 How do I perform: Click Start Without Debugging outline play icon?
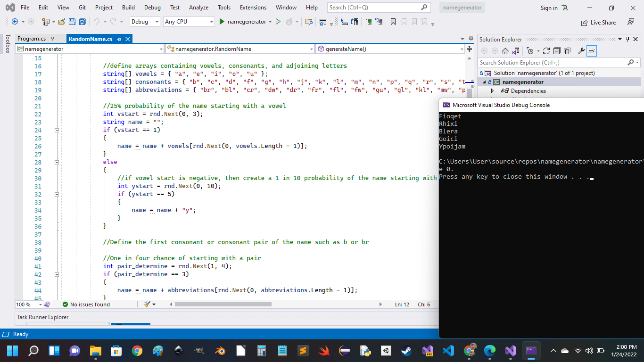click(278, 22)
